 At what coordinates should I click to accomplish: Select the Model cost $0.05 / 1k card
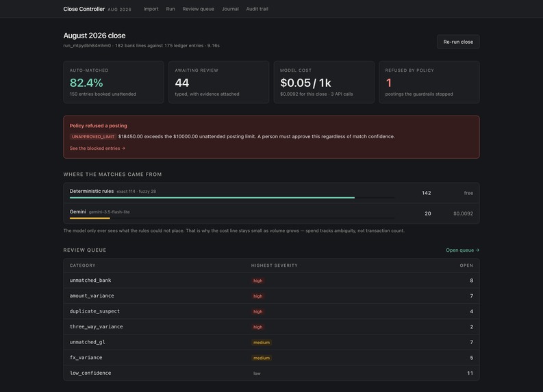[324, 82]
